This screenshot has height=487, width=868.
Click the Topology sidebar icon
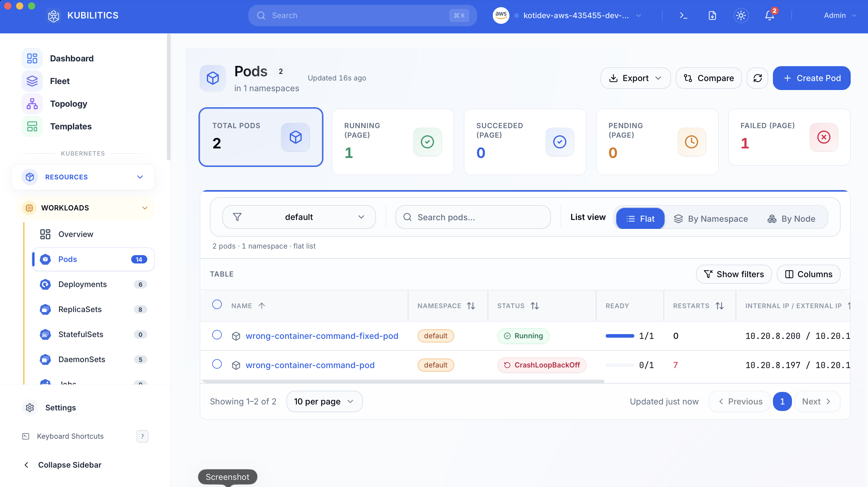click(x=32, y=104)
